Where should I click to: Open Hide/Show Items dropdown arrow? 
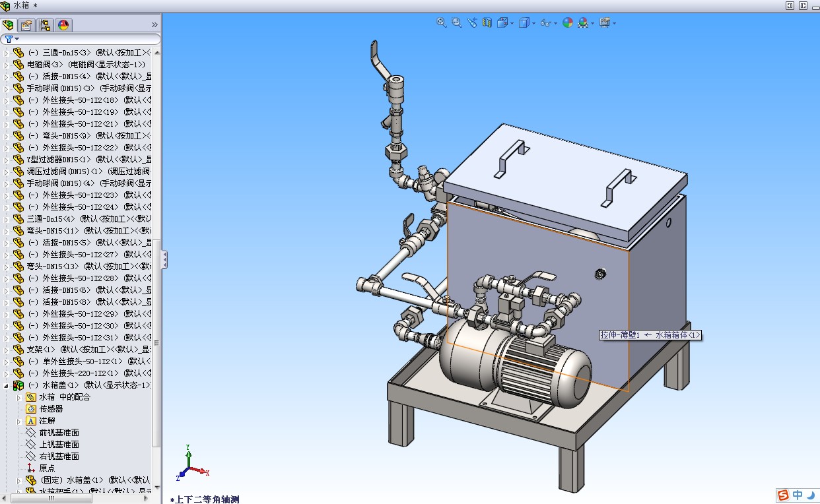[x=555, y=23]
